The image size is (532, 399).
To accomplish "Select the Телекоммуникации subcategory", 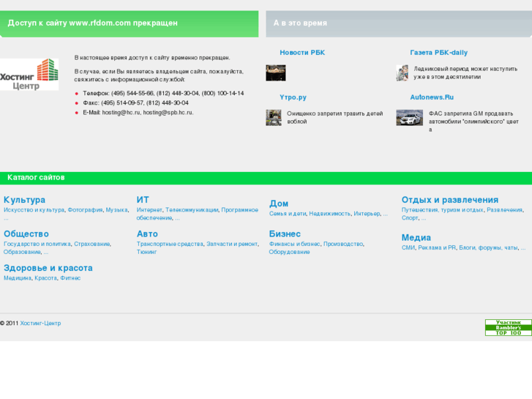I will coord(192,210).
